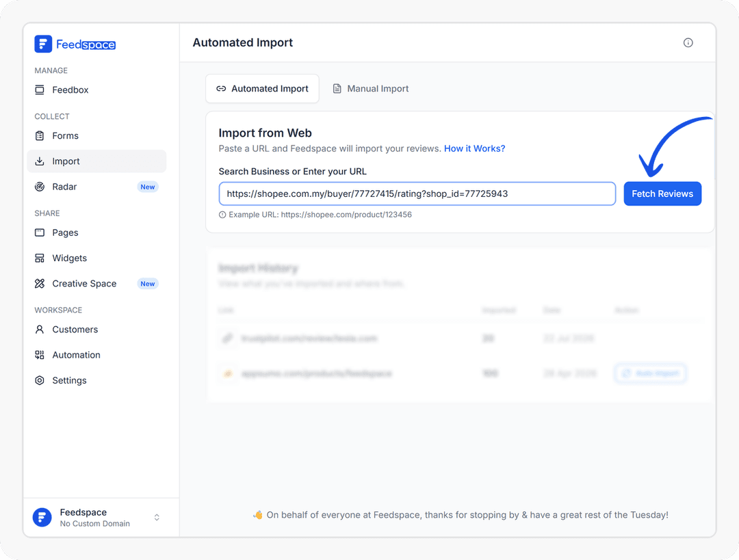Navigate to Pages
Viewport: 739px width, 560px height.
click(96, 232)
